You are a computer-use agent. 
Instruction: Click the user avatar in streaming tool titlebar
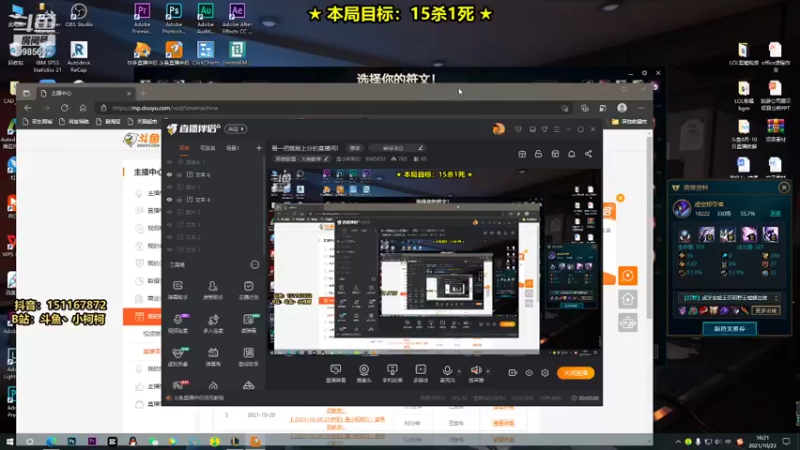[498, 129]
